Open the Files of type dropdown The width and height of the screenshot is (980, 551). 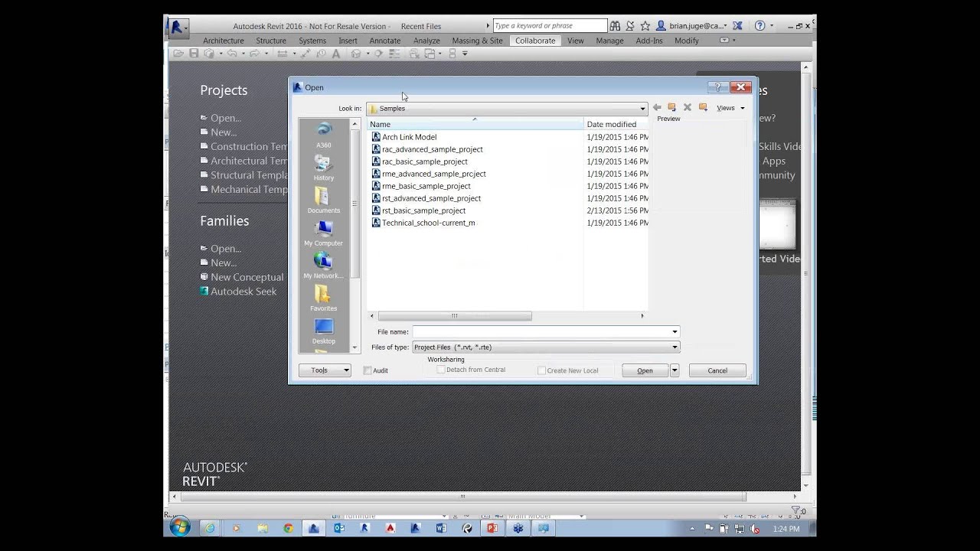[675, 347]
